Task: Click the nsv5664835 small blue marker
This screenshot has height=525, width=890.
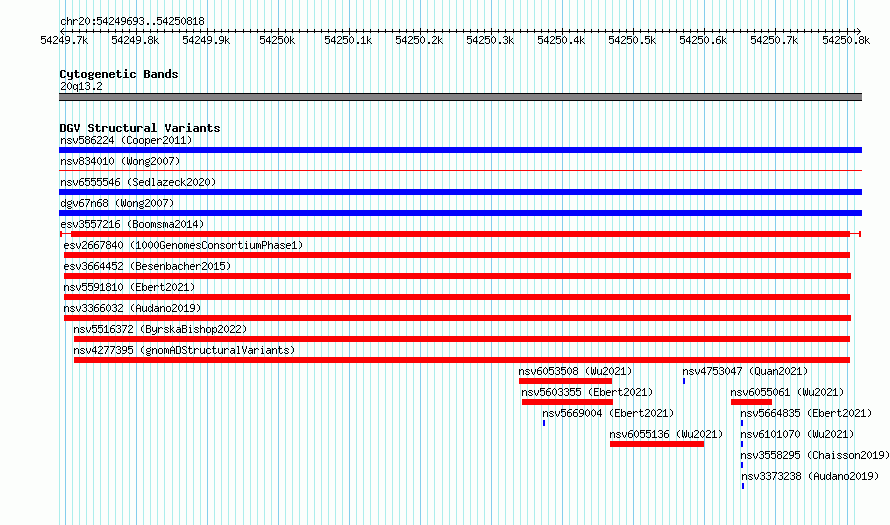Action: (742, 423)
